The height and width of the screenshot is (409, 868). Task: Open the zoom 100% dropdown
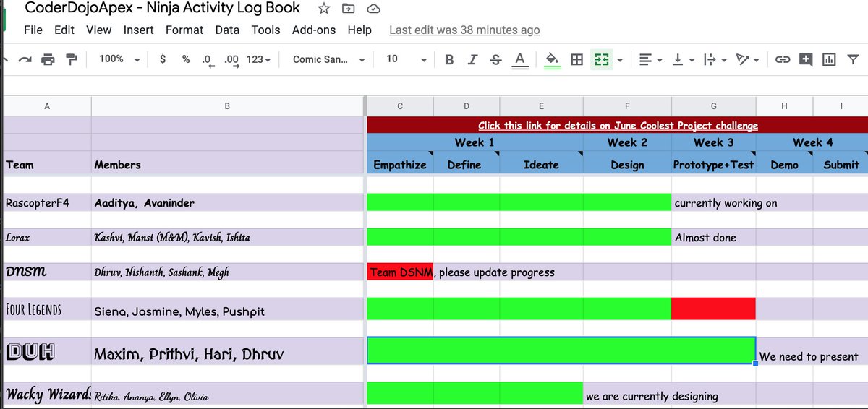(119, 59)
